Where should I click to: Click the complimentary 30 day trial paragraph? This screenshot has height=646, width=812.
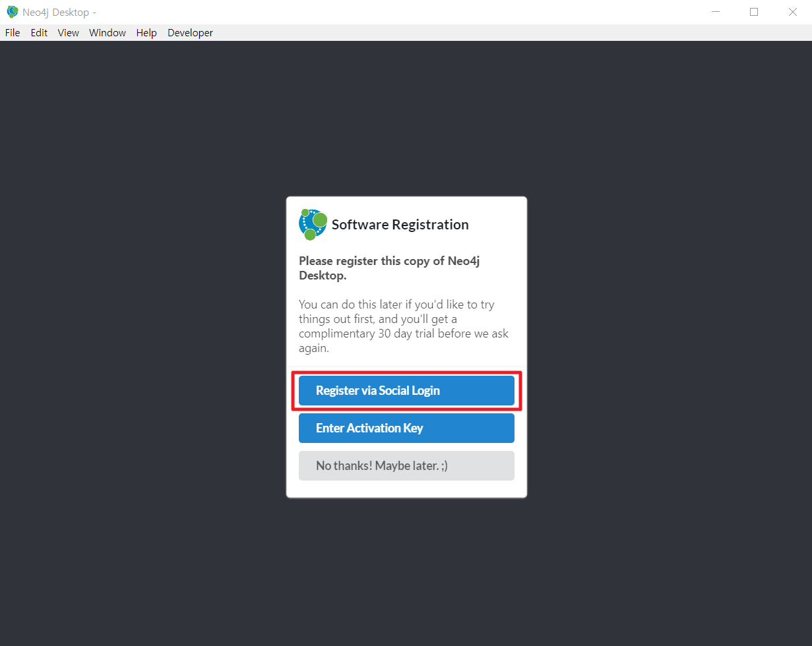point(404,326)
